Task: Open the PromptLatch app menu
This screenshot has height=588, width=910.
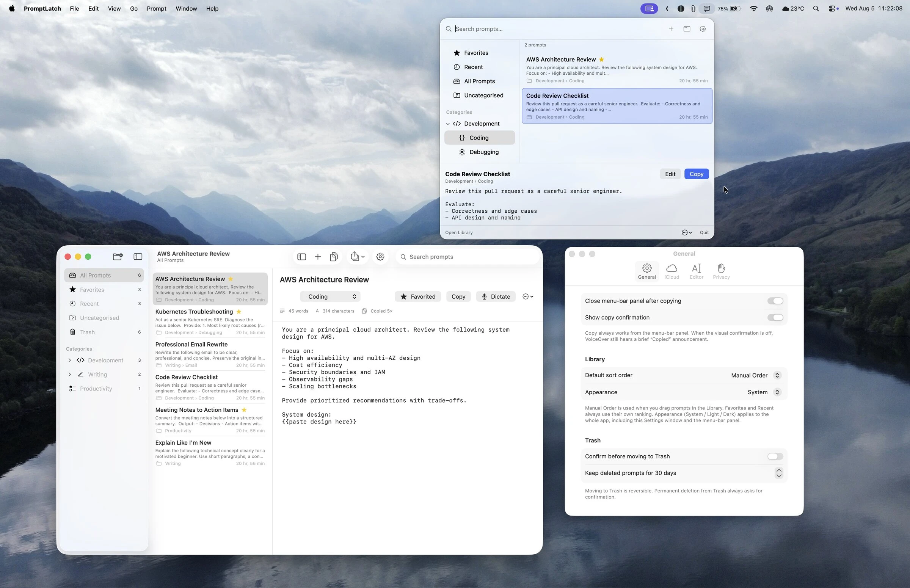Action: (42, 8)
